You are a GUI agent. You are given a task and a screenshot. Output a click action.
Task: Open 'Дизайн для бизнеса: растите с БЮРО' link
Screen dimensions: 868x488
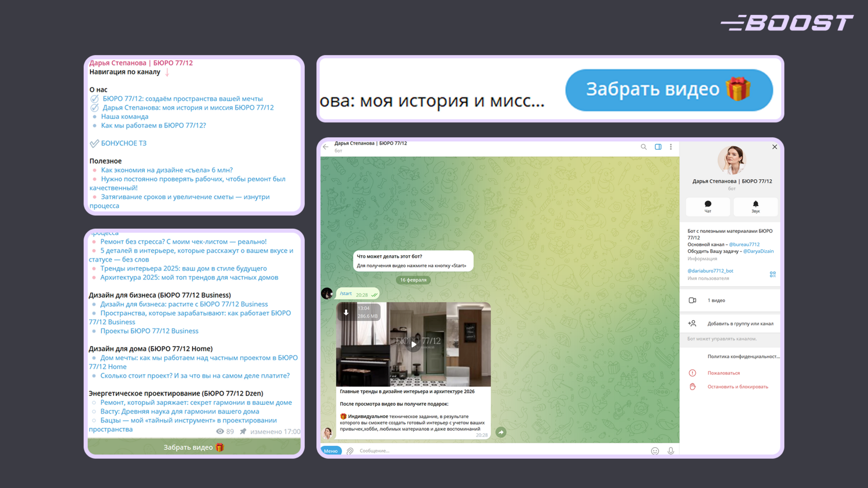184,304
